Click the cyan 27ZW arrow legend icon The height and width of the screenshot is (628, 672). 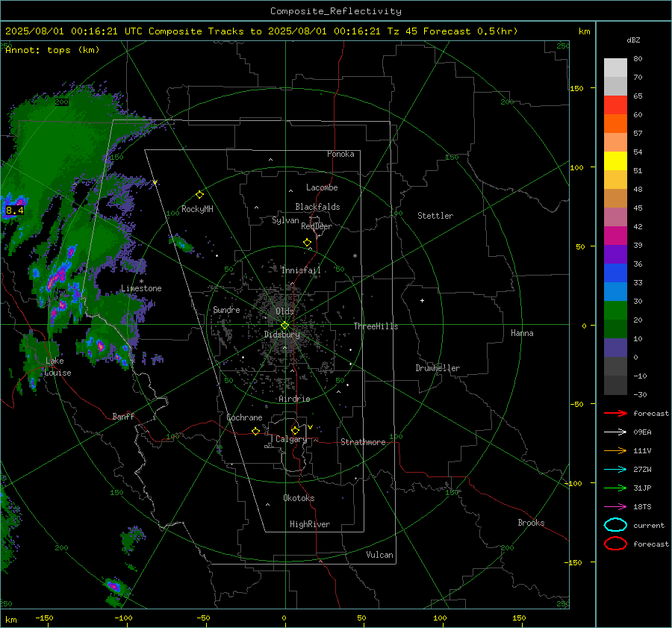click(x=615, y=470)
